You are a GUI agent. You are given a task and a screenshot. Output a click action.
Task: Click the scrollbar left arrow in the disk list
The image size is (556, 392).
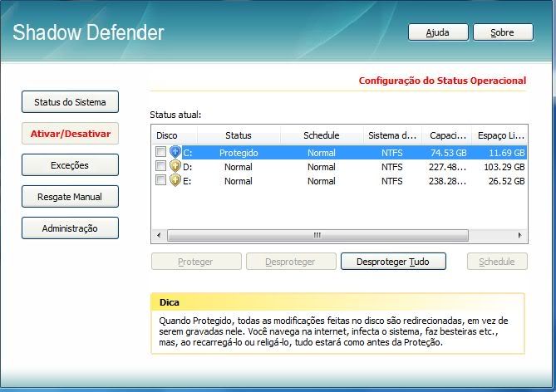159,235
